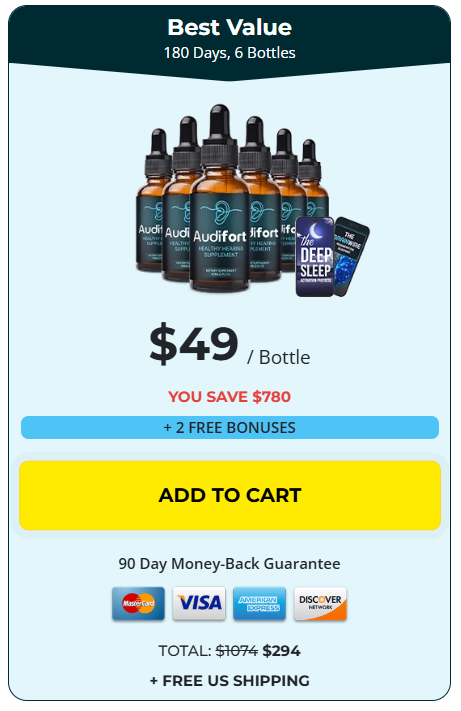Click the yellow Add to Cart button
461x711 pixels.
click(x=230, y=495)
